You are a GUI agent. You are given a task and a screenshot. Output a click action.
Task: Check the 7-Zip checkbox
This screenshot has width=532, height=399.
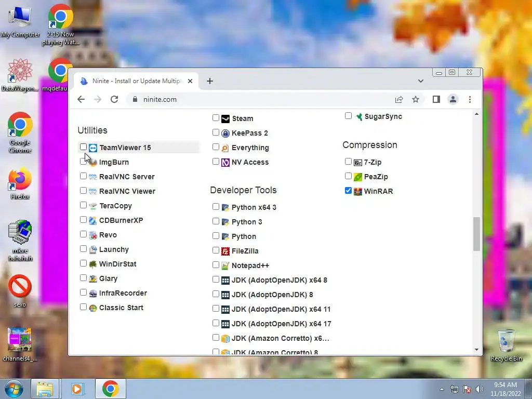(348, 162)
